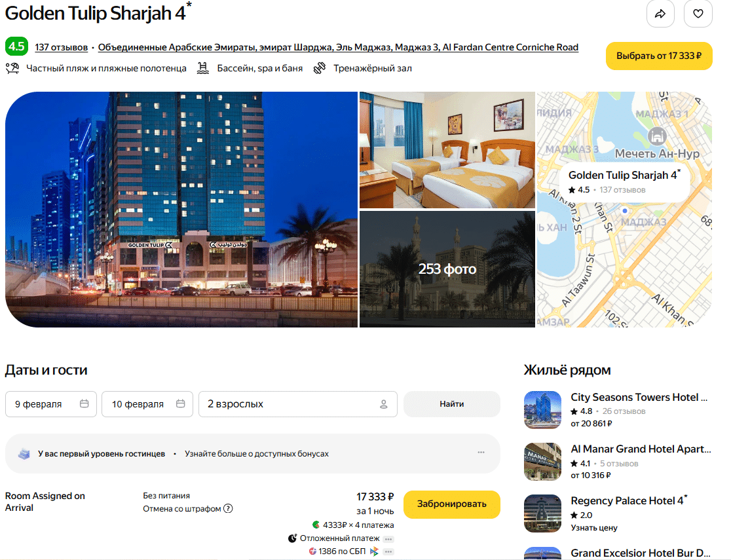Click Узнайте больше о доступных бонусах link
The width and height of the screenshot is (731, 560).
tap(256, 454)
